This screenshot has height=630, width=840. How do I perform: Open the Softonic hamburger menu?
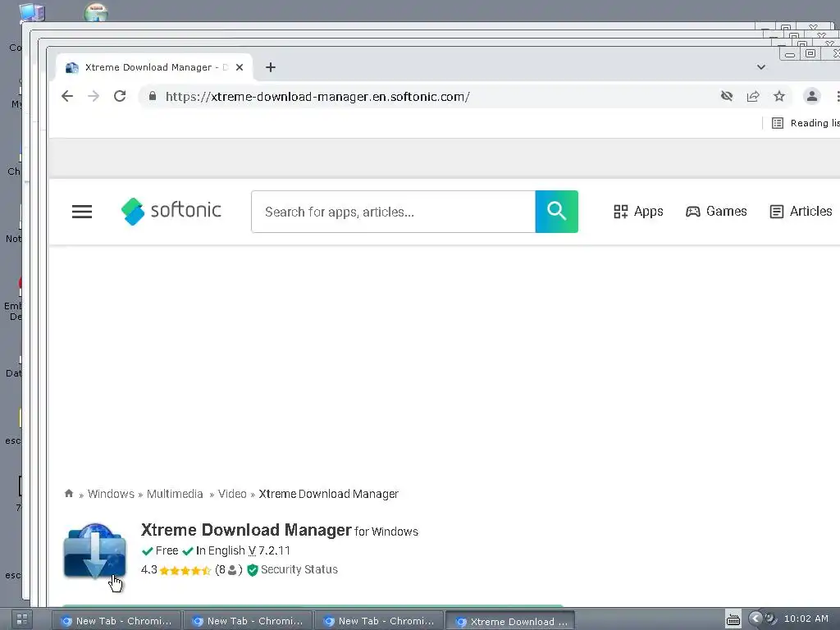tap(82, 212)
